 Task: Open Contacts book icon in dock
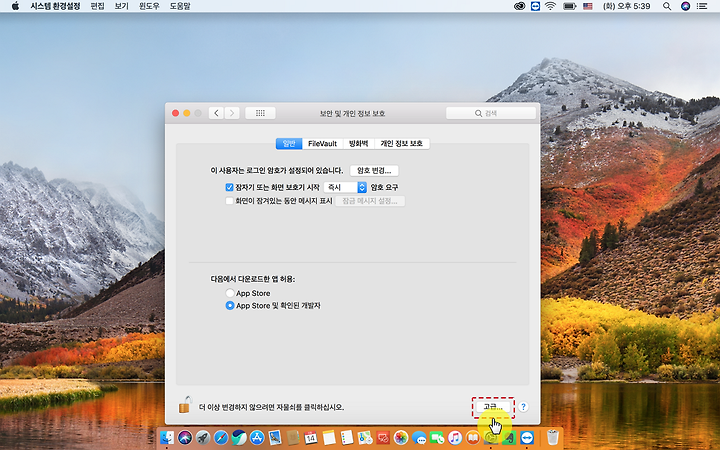pos(293,438)
